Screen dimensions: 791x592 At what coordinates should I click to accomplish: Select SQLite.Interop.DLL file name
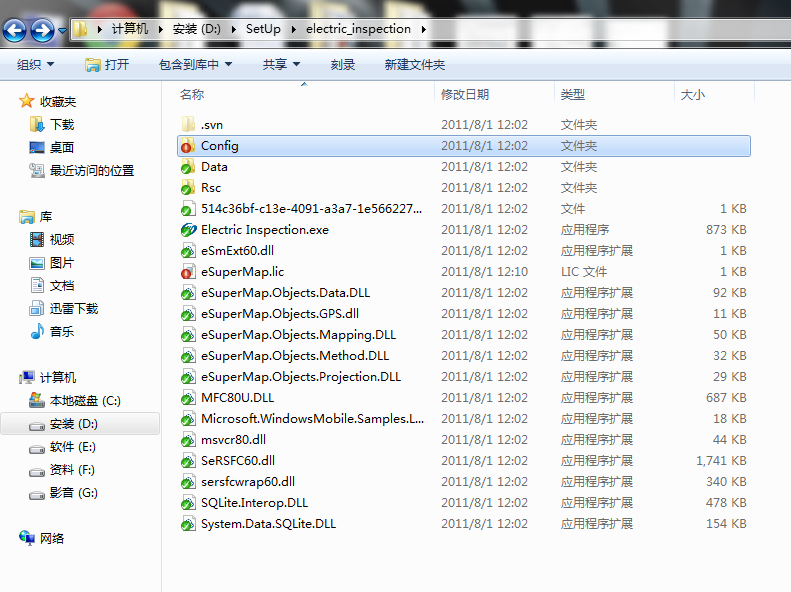pyautogui.click(x=254, y=503)
